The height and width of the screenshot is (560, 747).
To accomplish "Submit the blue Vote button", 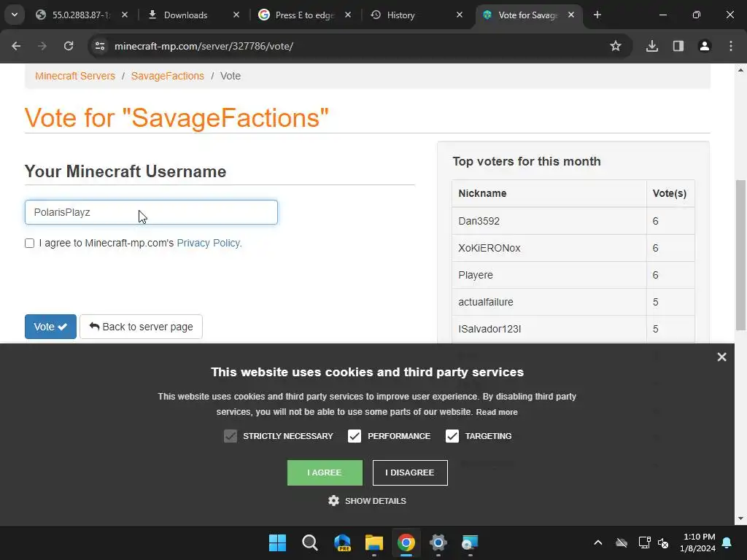I will [x=50, y=327].
